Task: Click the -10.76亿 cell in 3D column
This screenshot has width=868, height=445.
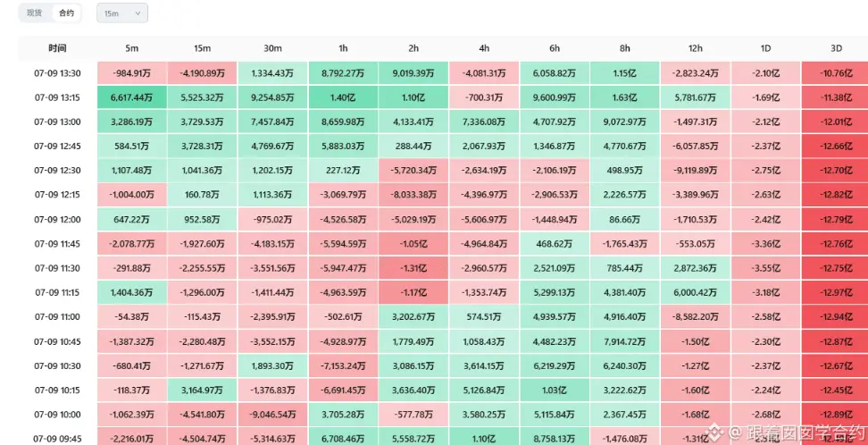Action: pyautogui.click(x=835, y=73)
